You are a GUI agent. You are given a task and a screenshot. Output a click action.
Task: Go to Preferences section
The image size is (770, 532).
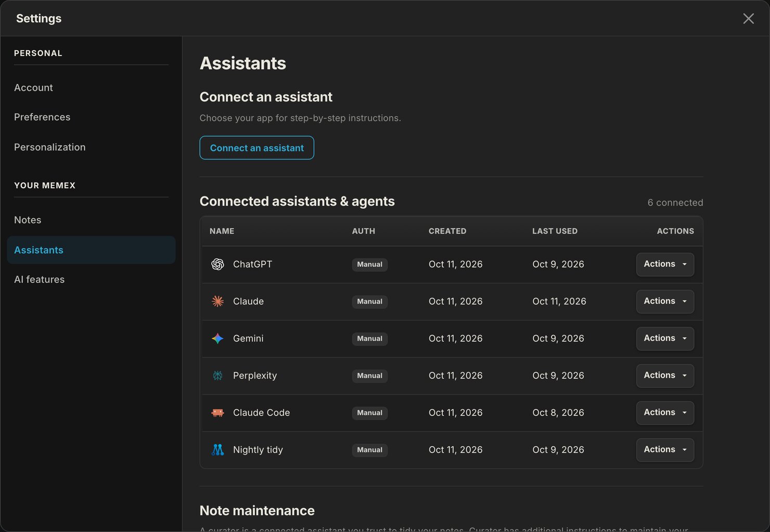(x=91, y=117)
